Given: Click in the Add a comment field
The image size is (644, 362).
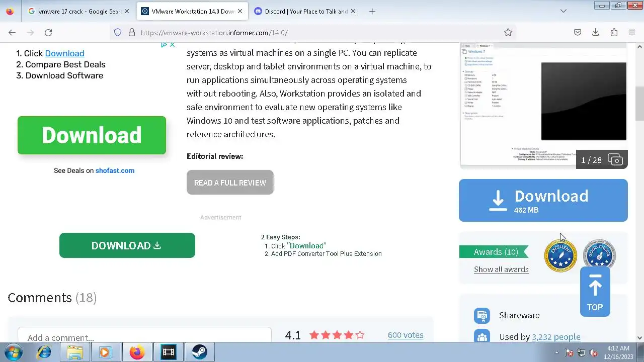Looking at the screenshot, I should (x=144, y=336).
